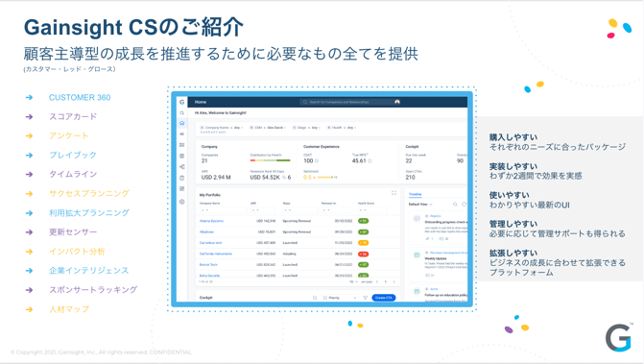Expand the Default View dropdown in Timeline
Image resolution: width=644 pixels, height=364 pixels.
[420, 205]
